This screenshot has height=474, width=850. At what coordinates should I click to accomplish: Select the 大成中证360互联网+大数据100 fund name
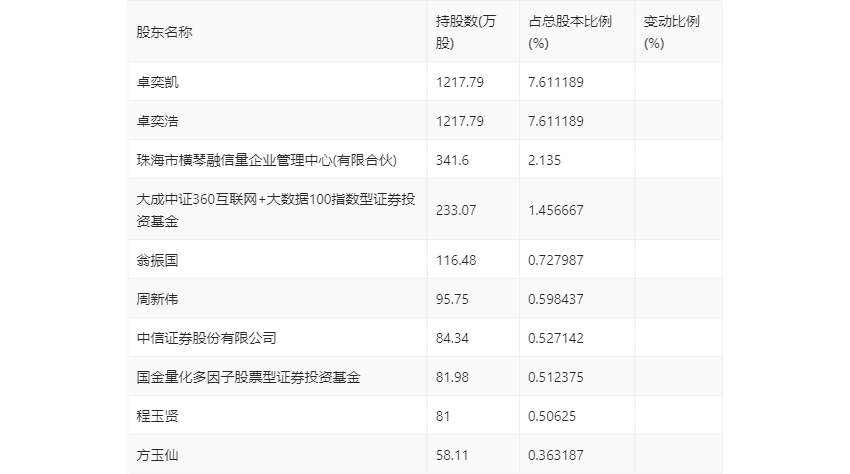(x=276, y=210)
